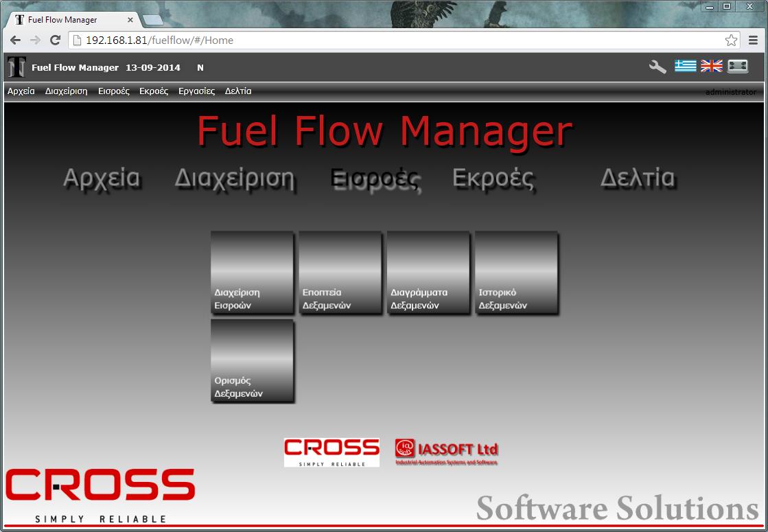Select the large Δελτία heading
Viewport: 768px width, 532px height.
(x=638, y=178)
